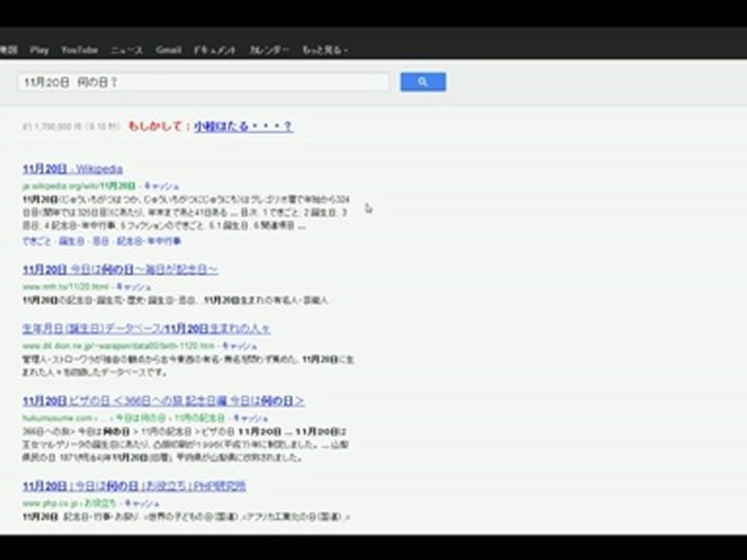
Task: Open YouTube in the top bar
Action: click(x=79, y=50)
